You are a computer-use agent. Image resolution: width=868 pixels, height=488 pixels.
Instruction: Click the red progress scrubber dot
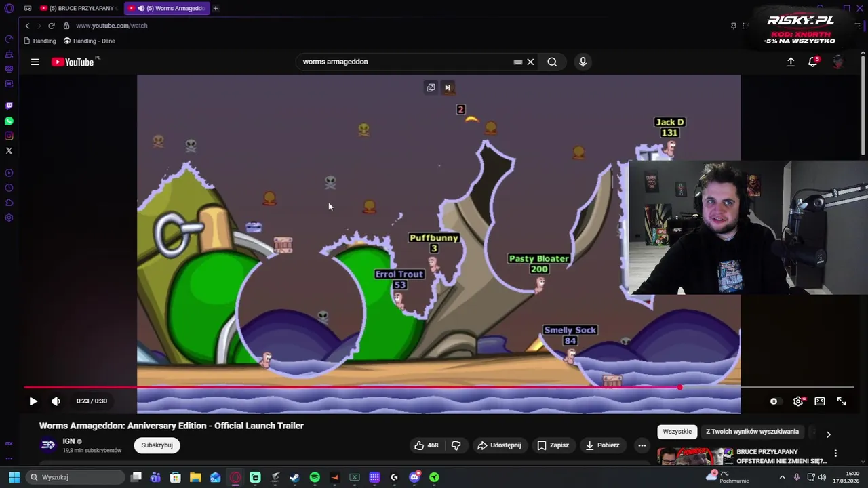(679, 388)
